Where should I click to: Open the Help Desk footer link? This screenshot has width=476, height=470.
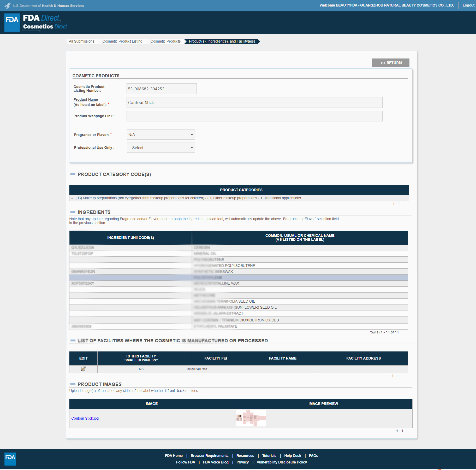(293, 456)
